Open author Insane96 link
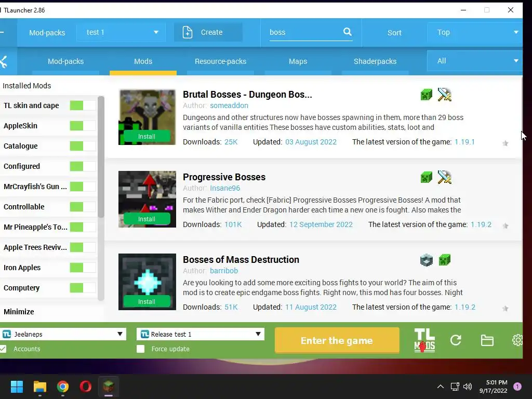The image size is (532, 399). pos(225,188)
